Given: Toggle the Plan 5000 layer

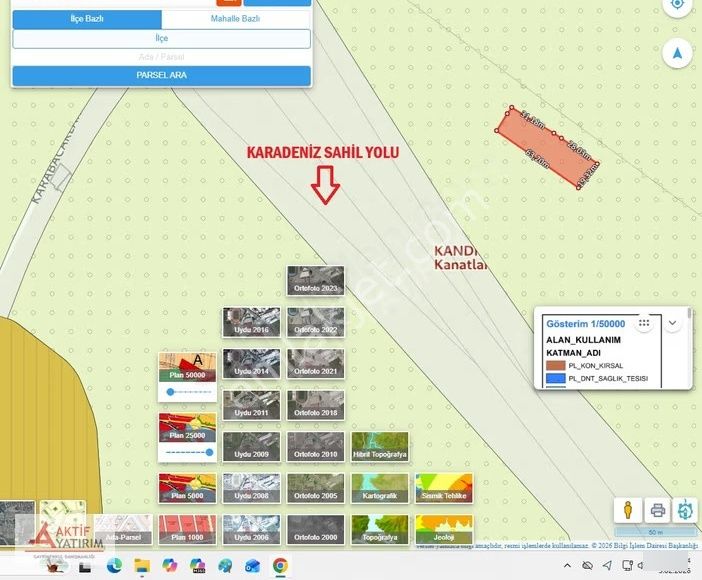Looking at the screenshot, I should coord(188,488).
